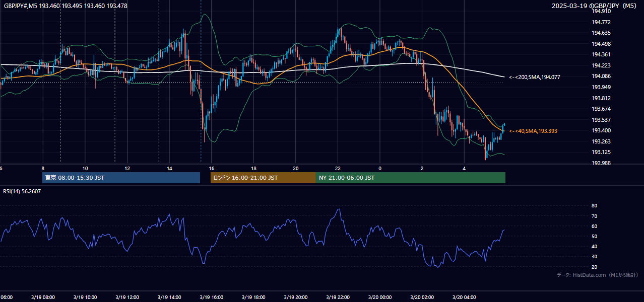Image resolution: width=644 pixels, height=302 pixels.
Task: Click price axis value 194.361
Action: click(x=601, y=54)
